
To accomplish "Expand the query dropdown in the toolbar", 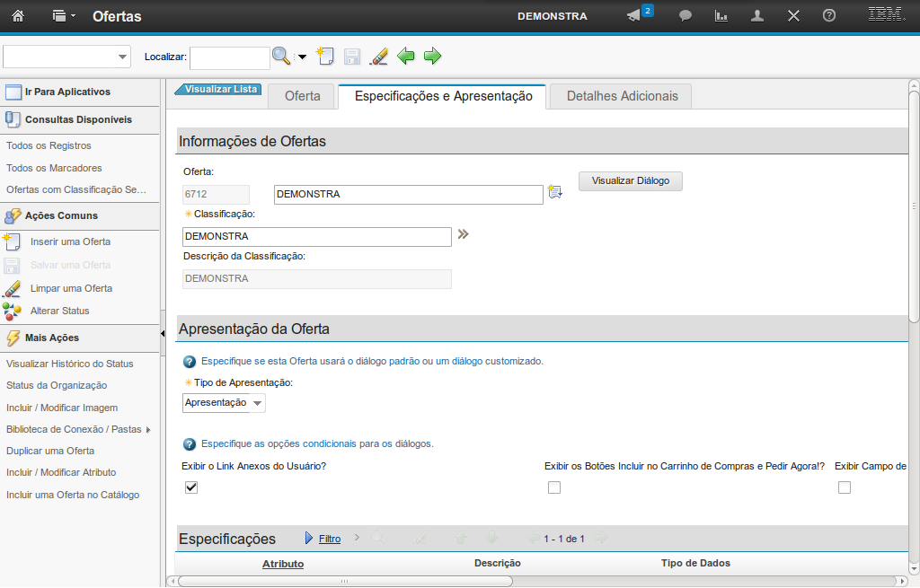I will [x=123, y=57].
